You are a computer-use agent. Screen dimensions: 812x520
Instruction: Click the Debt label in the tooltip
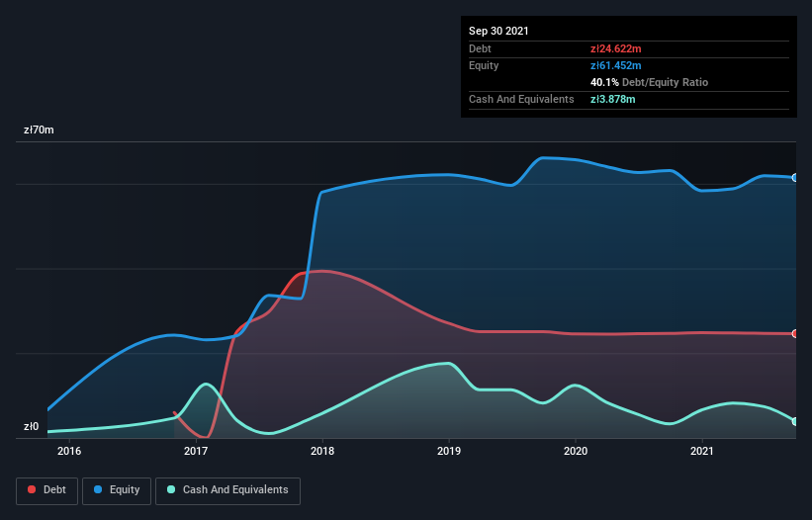(x=480, y=48)
